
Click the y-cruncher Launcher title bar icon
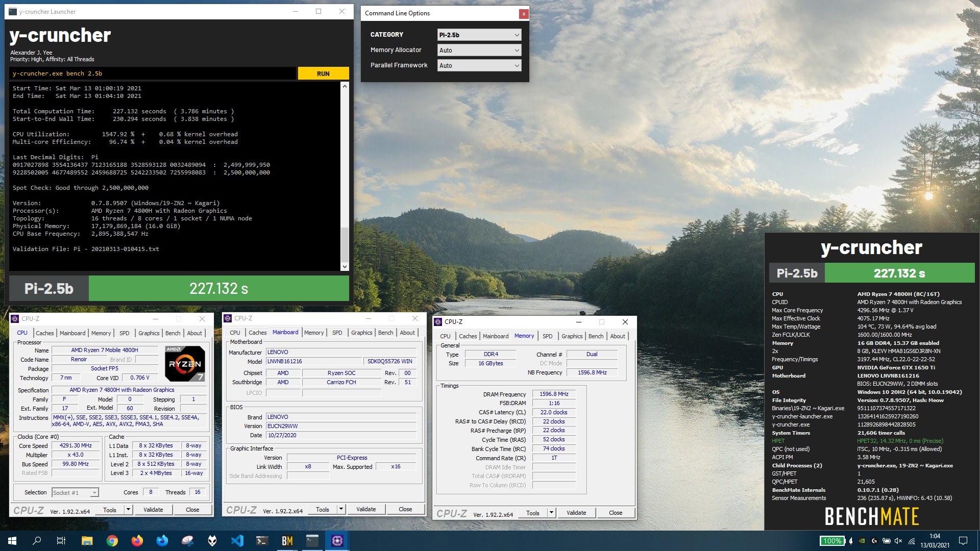coord(13,11)
